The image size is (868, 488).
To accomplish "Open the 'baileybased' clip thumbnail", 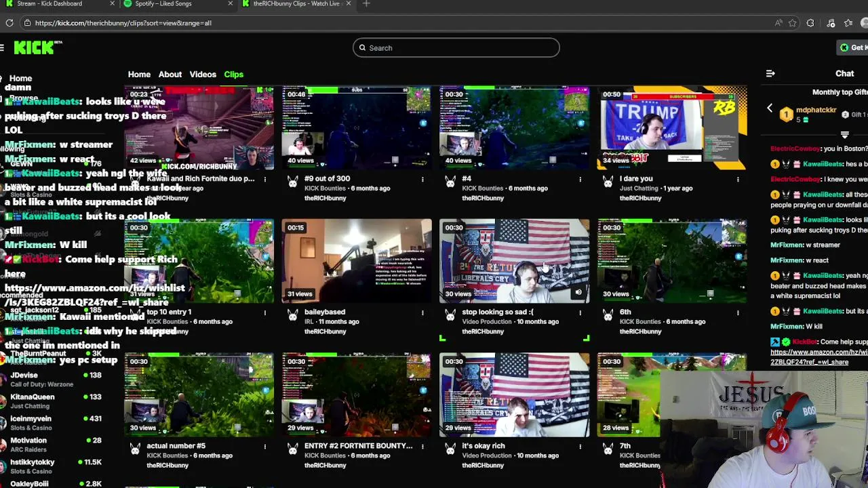I will [357, 261].
